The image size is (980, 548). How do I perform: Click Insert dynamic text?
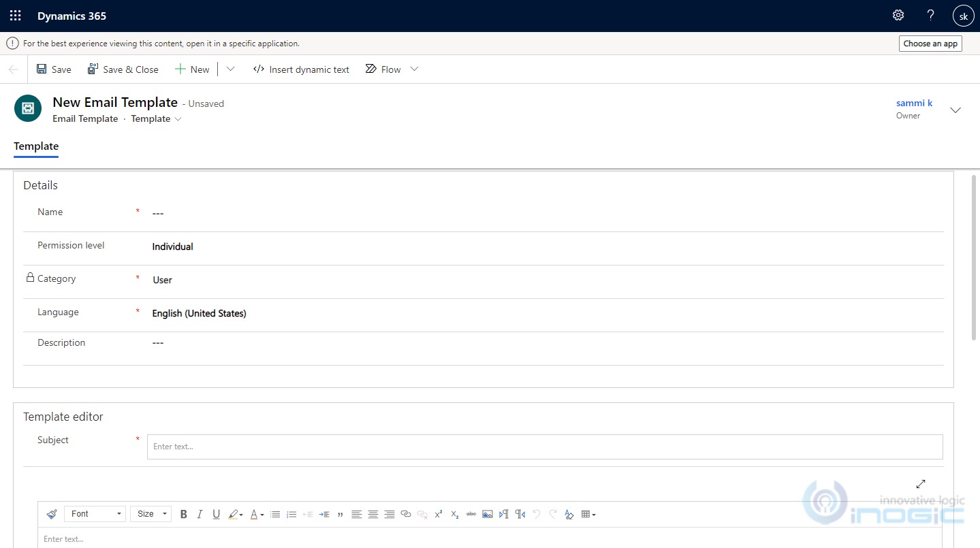coord(301,69)
